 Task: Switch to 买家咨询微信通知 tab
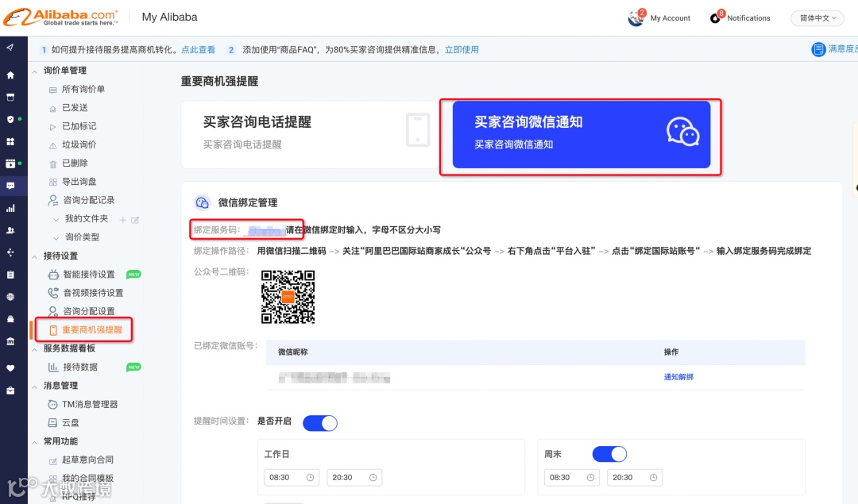[581, 134]
